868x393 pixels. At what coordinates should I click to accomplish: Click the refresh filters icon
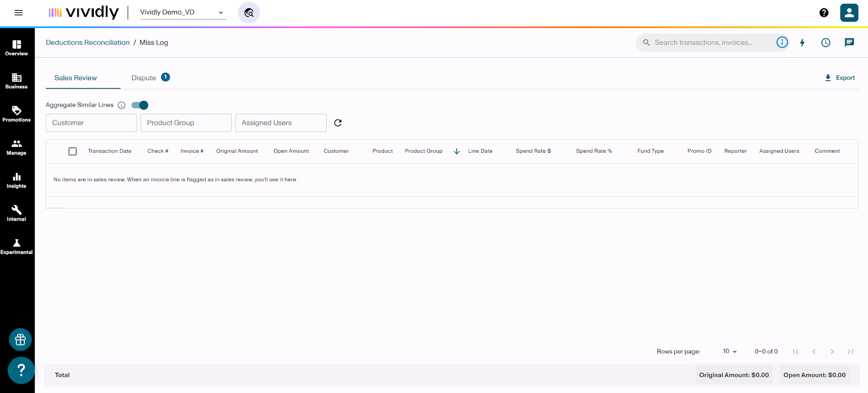(x=338, y=123)
